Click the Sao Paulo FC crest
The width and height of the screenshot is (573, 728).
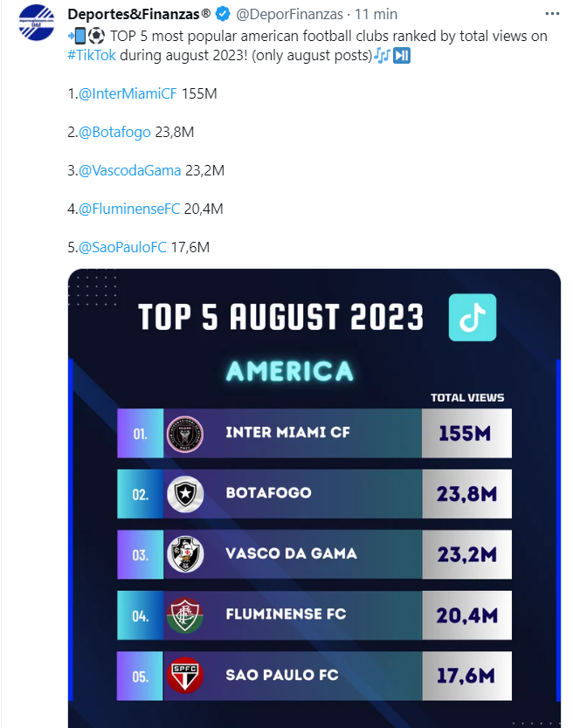(x=185, y=676)
